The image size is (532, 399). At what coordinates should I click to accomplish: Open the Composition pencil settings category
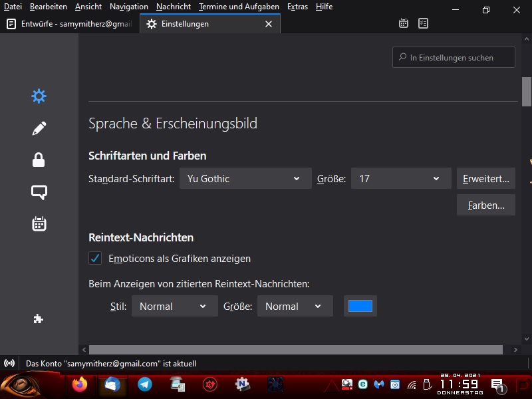(x=39, y=128)
